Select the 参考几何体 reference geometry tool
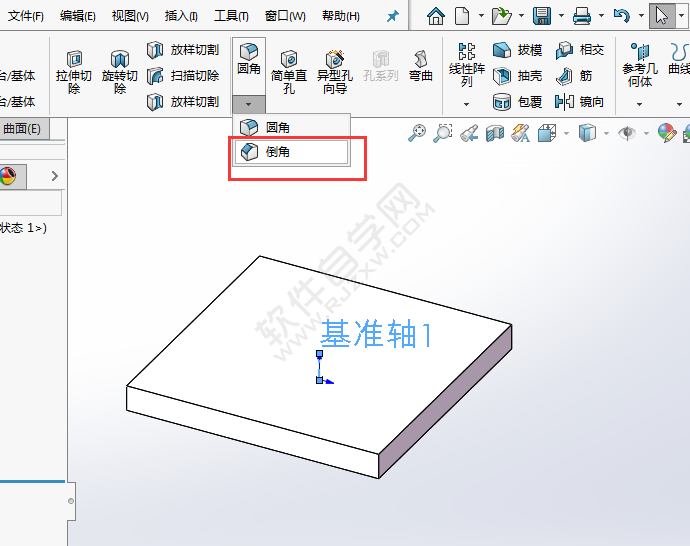This screenshot has height=546, width=690. [640, 65]
